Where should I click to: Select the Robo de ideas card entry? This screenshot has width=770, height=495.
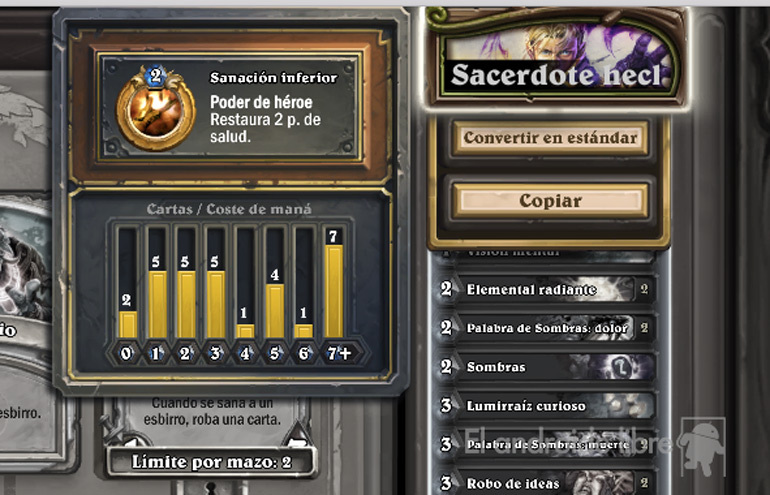[546, 483]
